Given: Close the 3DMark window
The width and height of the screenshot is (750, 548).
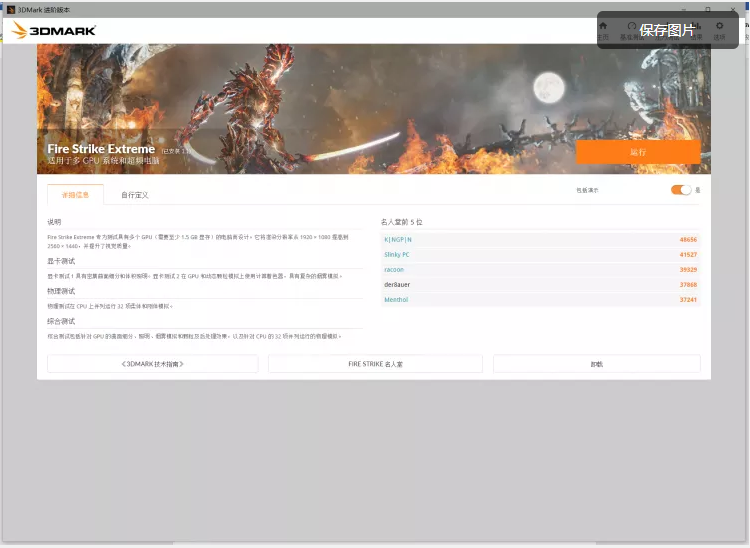Looking at the screenshot, I should [733, 10].
